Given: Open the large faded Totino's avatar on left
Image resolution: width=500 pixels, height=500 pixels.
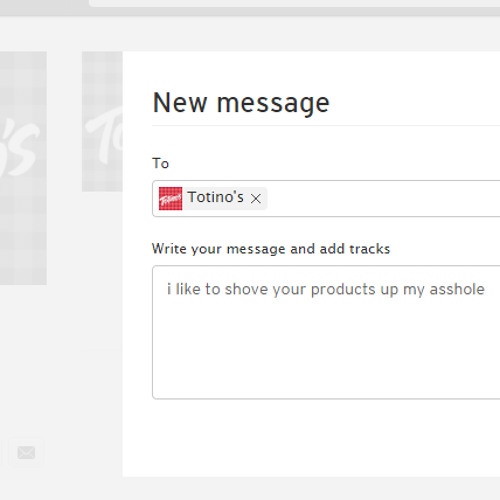Looking at the screenshot, I should coord(23,168).
